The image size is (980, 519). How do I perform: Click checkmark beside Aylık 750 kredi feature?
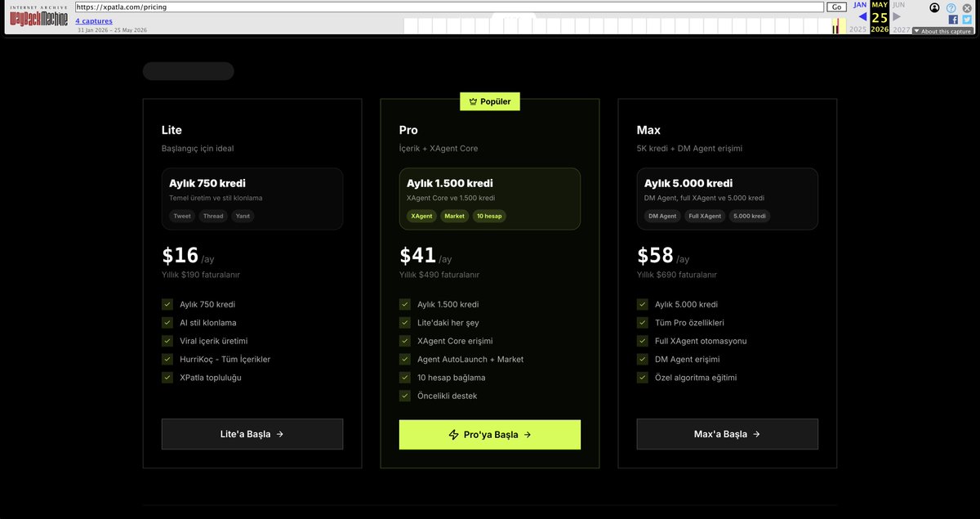tap(167, 304)
